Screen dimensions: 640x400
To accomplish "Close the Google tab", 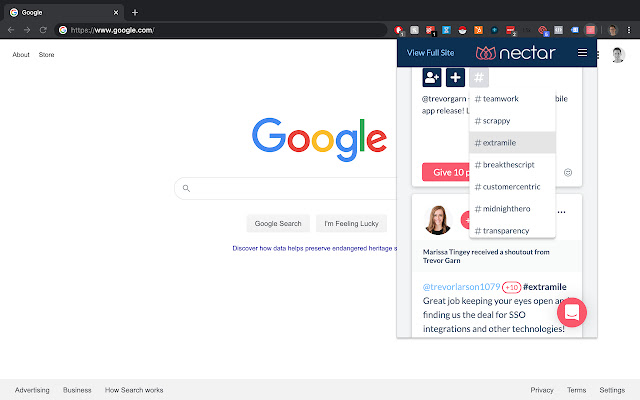I will click(116, 13).
